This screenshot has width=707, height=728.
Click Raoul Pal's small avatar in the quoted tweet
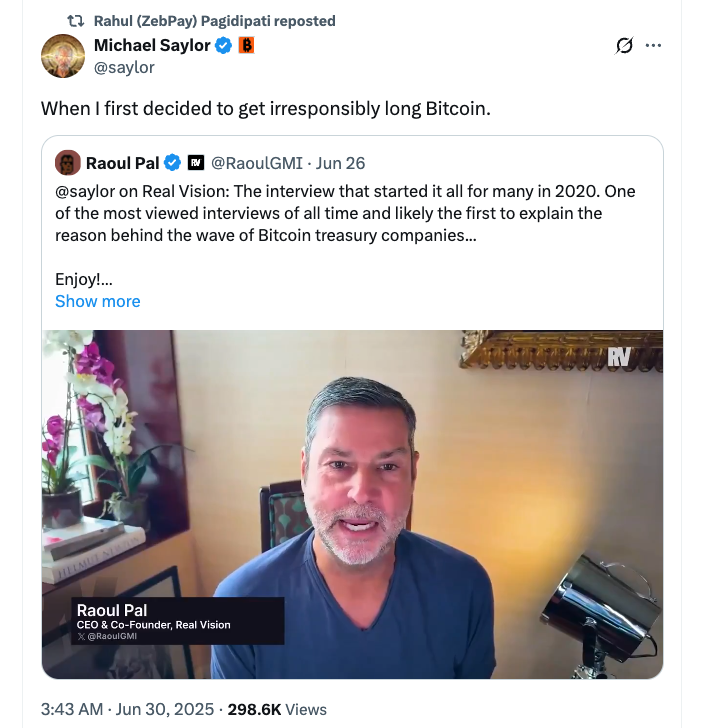pos(68,162)
